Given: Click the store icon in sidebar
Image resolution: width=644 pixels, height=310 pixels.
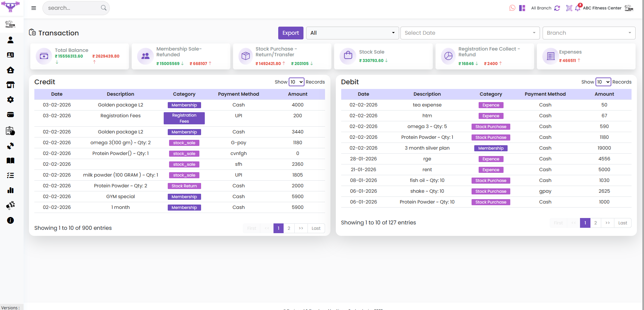Looking at the screenshot, I should tap(10, 85).
